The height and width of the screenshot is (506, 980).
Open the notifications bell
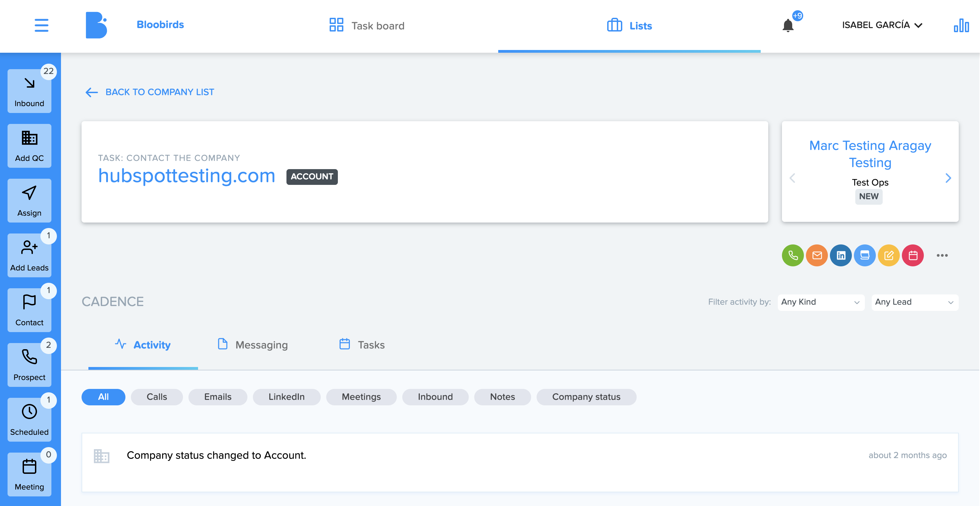[788, 25]
